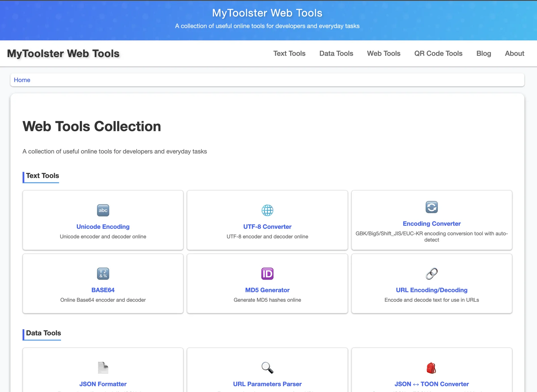Open the URL Parameters Parser link
The image size is (537, 392).
(267, 384)
